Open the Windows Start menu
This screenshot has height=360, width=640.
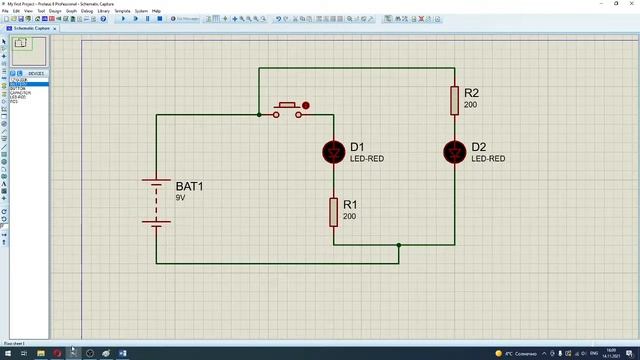point(8,353)
